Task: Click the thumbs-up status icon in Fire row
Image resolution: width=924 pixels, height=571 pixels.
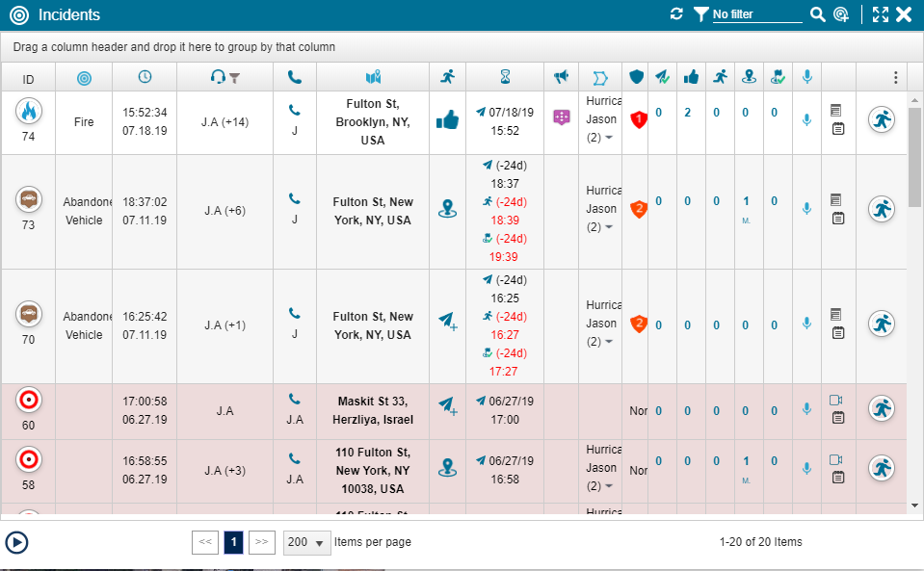Action: [447, 119]
